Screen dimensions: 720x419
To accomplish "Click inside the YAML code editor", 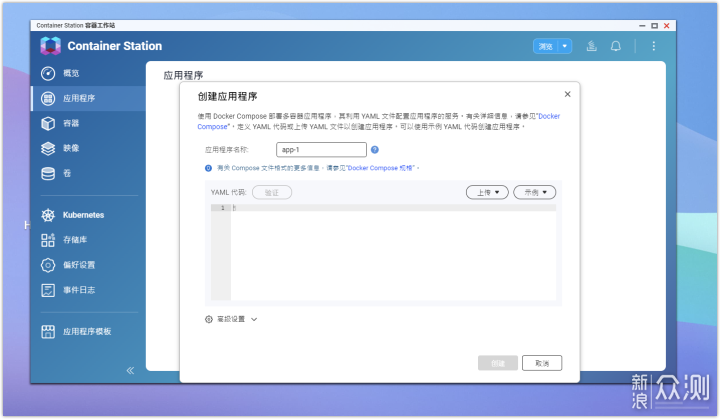I will coord(393,253).
